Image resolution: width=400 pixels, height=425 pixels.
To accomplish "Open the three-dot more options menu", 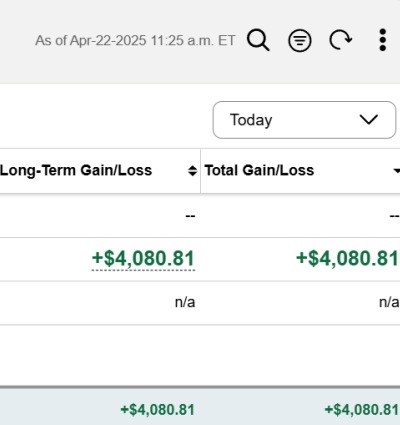I will [x=383, y=40].
